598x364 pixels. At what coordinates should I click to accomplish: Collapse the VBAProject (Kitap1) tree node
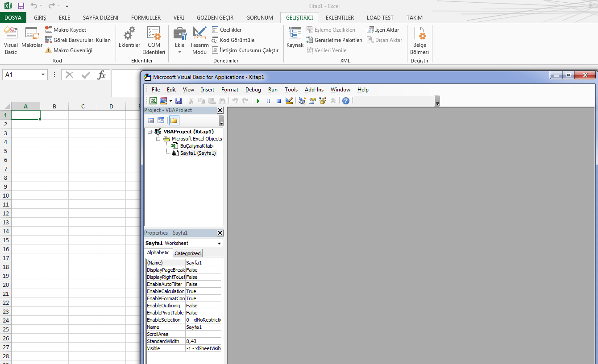150,132
